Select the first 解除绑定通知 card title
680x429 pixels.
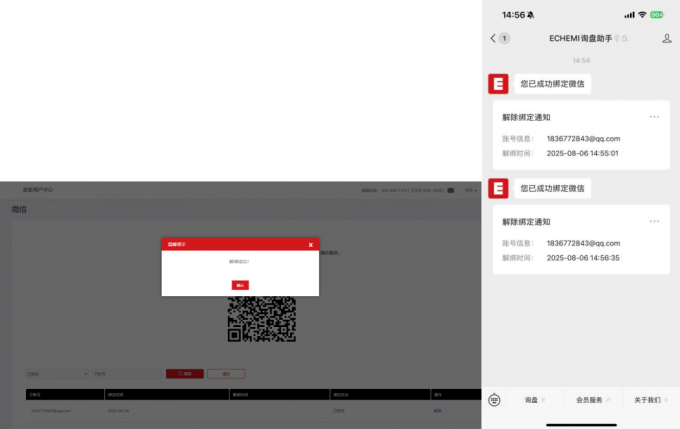coord(526,117)
